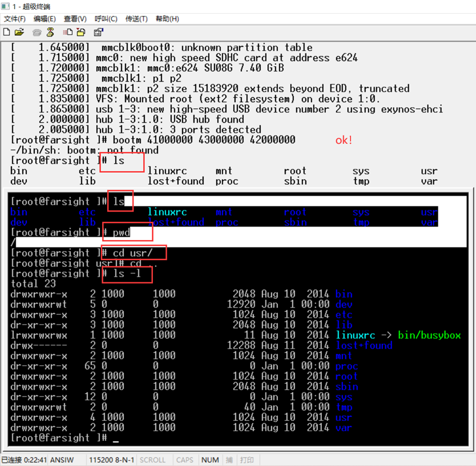Image resolution: width=476 pixels, height=466 pixels.
Task: Click the 'dev' row with size 12920
Action: pyautogui.click(x=181, y=304)
